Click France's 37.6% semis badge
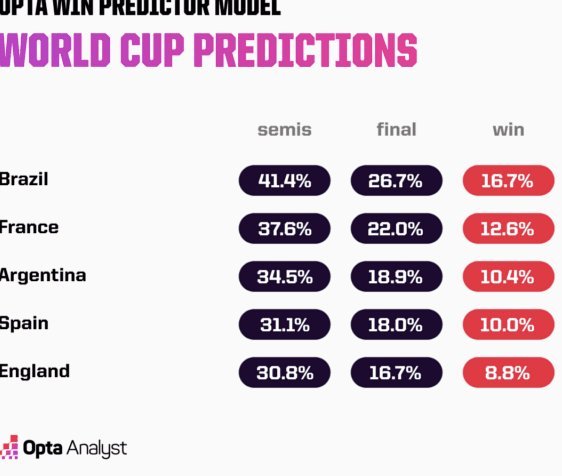This screenshot has width=562, height=476. pos(285,228)
